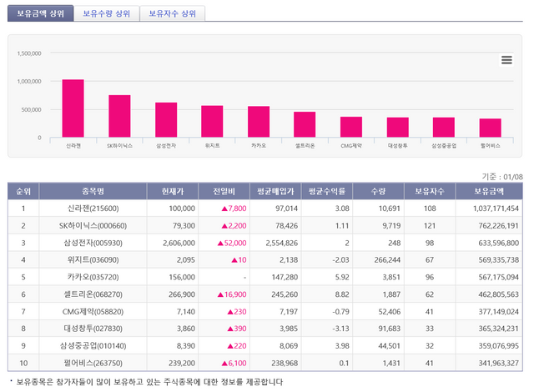Viewport: 534px width, 392px height.
Task: Click the 현재가 column header
Action: tap(173, 191)
